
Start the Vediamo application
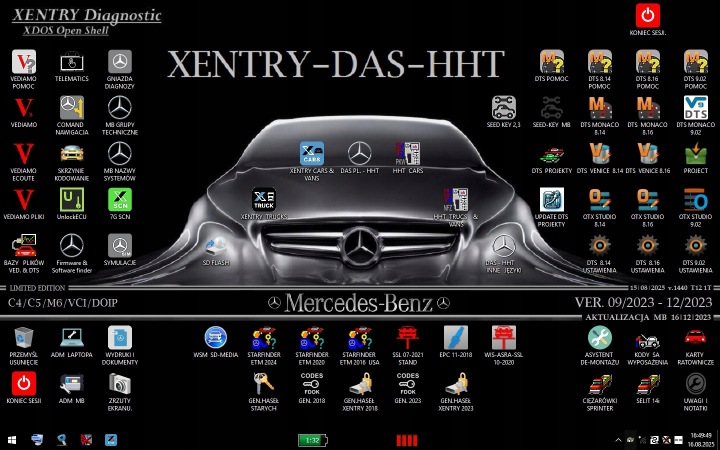(24, 108)
